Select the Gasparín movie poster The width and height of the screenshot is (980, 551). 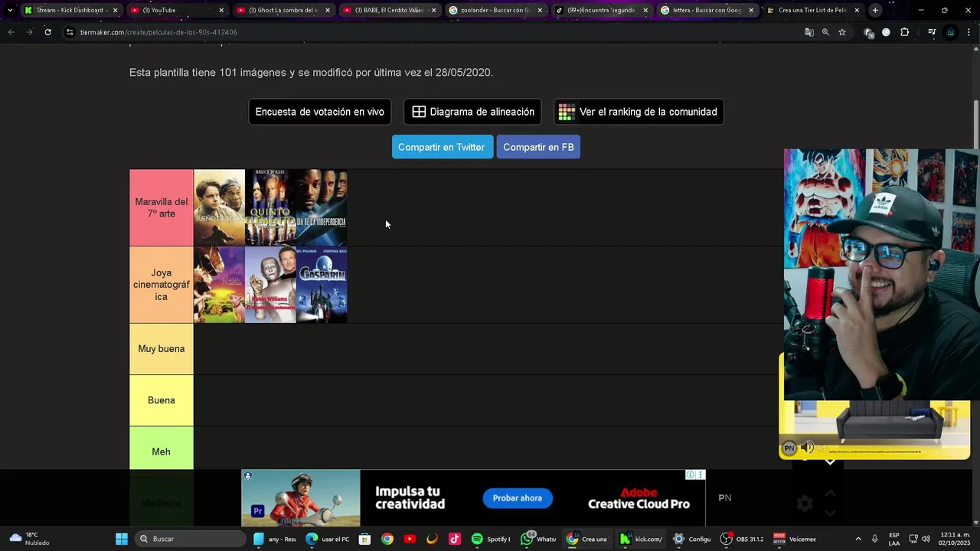coord(322,285)
